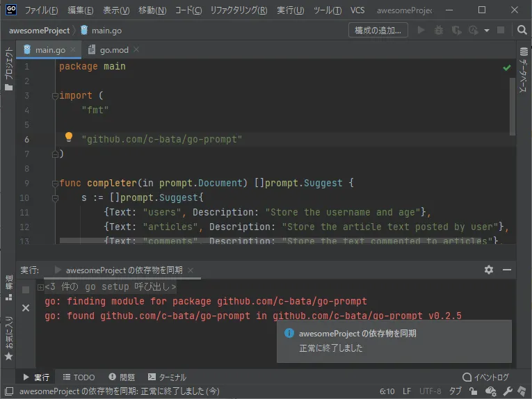Collapse the import block fold marker
This screenshot has width=532, height=399.
pyautogui.click(x=55, y=97)
